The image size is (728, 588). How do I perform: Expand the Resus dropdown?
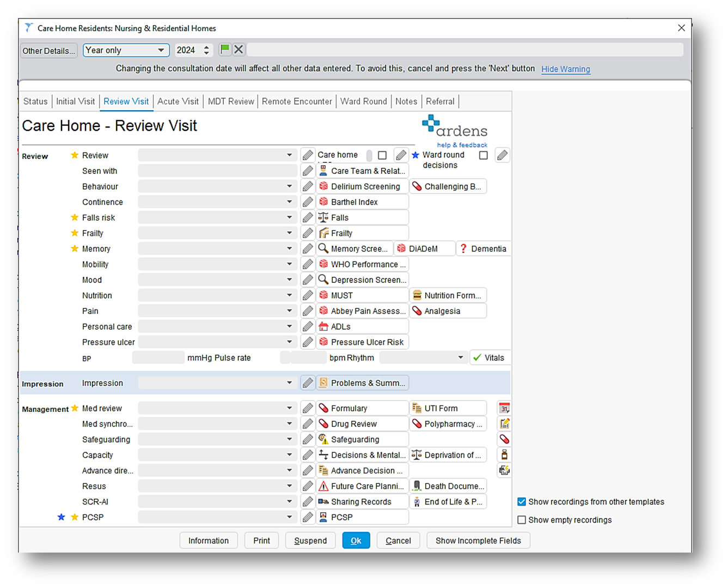click(289, 486)
